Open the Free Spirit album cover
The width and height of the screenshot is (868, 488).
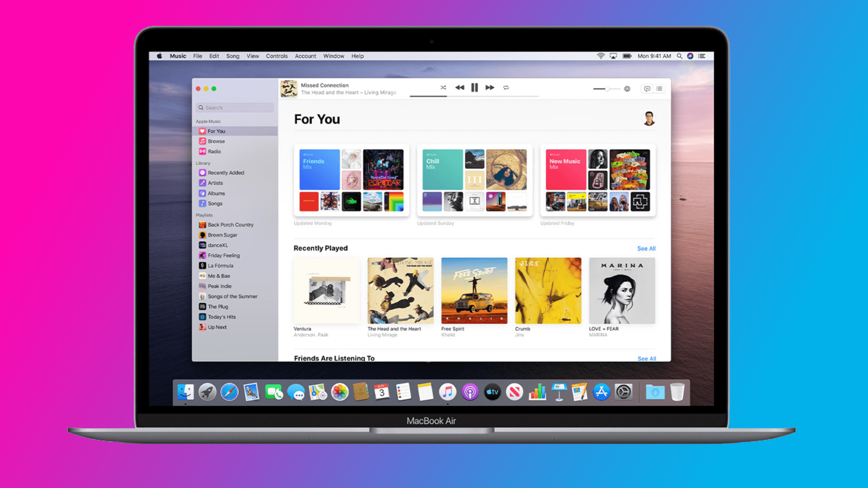(x=474, y=290)
